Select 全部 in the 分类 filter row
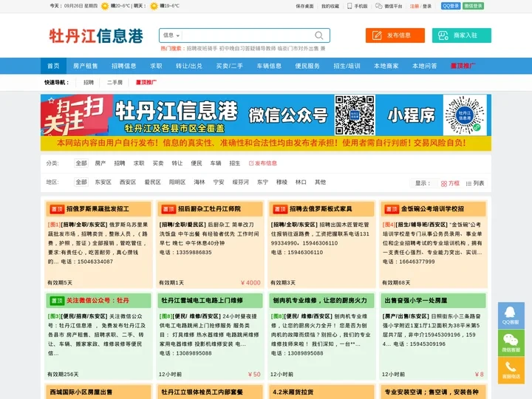 [81, 163]
